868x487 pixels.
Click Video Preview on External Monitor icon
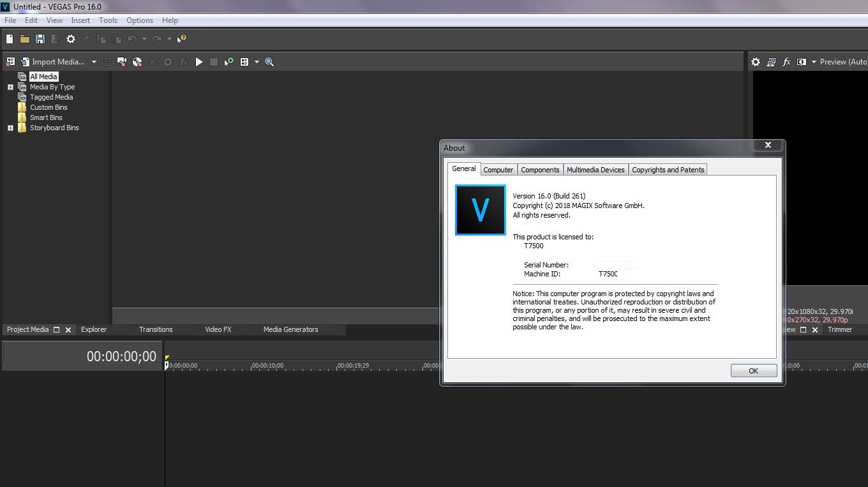(x=771, y=62)
